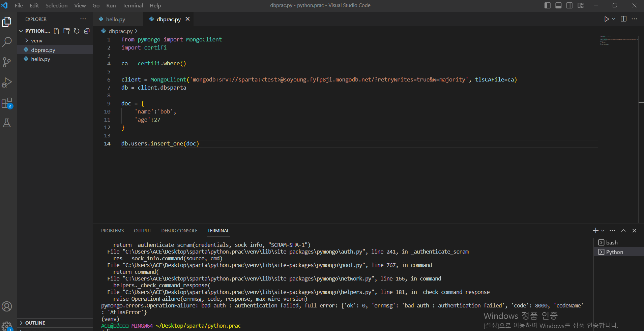This screenshot has height=331, width=644.
Task: Create a new terminal with plus icon
Action: (595, 231)
